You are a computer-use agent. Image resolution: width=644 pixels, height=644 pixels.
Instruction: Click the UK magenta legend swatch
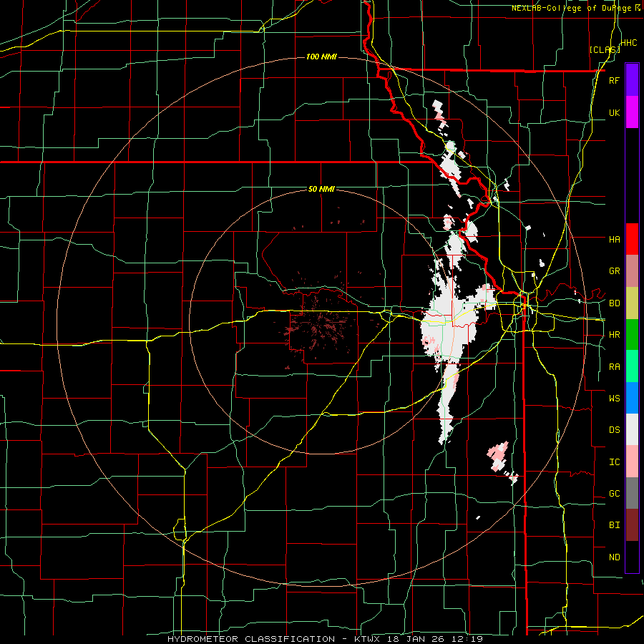click(x=632, y=112)
